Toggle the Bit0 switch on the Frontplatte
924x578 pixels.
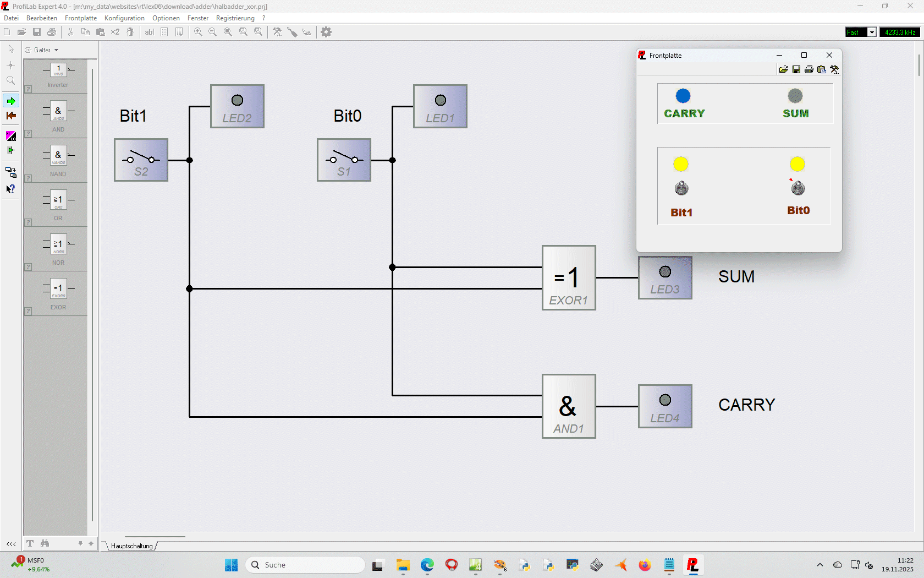[x=798, y=188]
